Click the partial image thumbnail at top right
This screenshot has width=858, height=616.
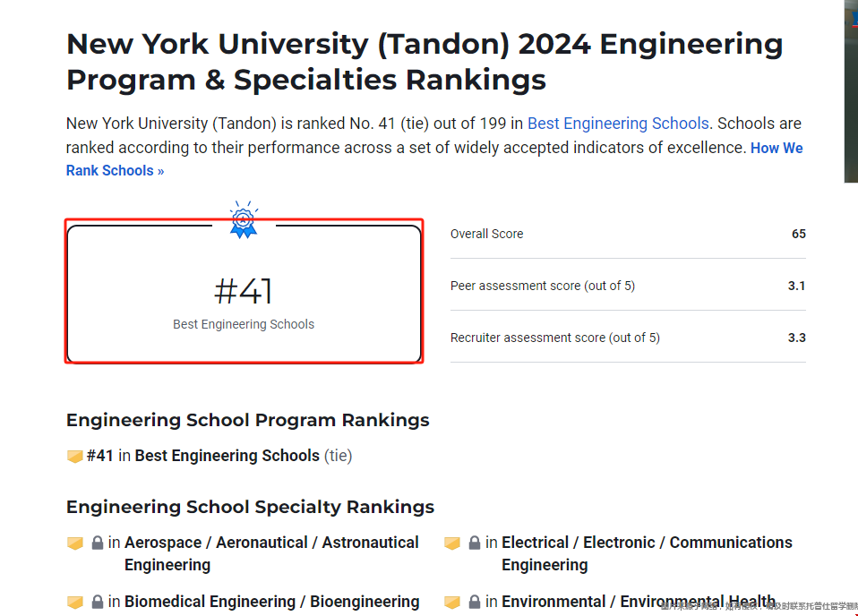pos(851,90)
